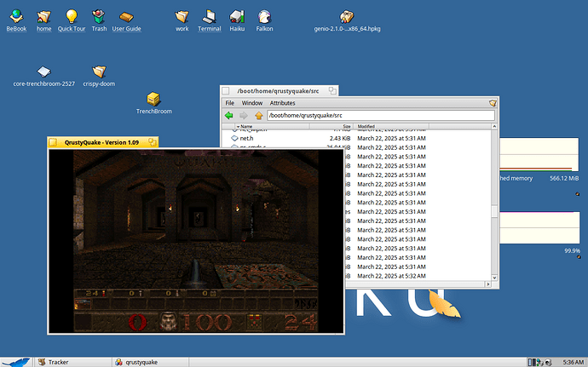This screenshot has height=367, width=588.
Task: Click the vertical scrollbar up arrow
Action: (x=494, y=127)
